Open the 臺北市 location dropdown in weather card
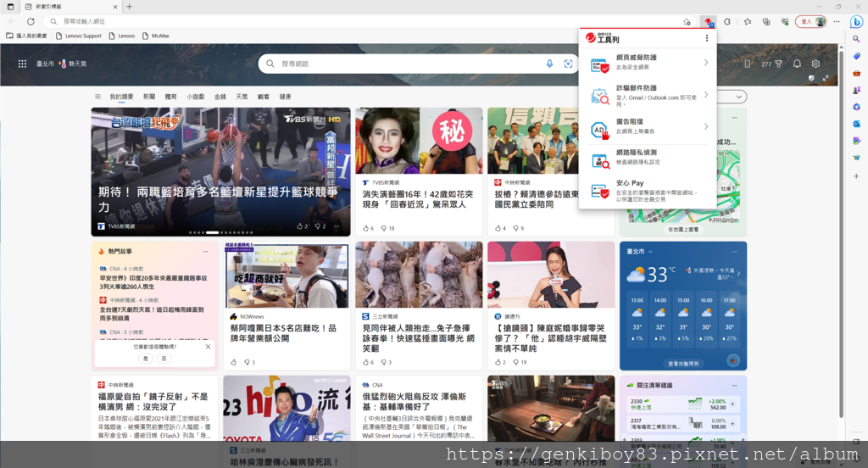This screenshot has width=868, height=468. [x=640, y=252]
